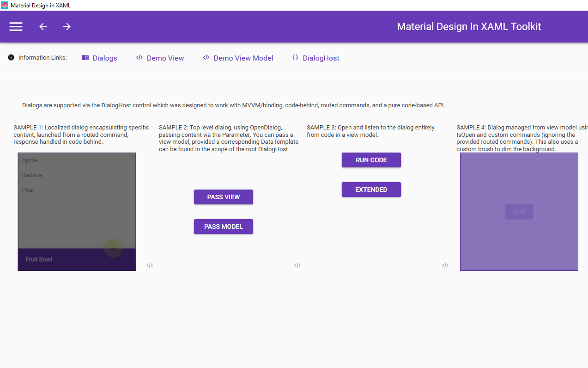Open the Demo View source link
This screenshot has height=368, width=588.
[160, 58]
